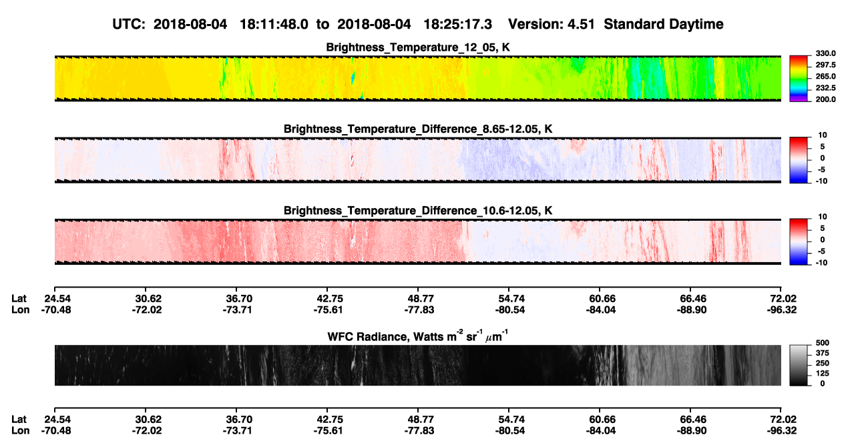The width and height of the screenshot is (868, 445).
Task: Click the Brightness_Temperature_12_05 panel title
Action: 418,47
